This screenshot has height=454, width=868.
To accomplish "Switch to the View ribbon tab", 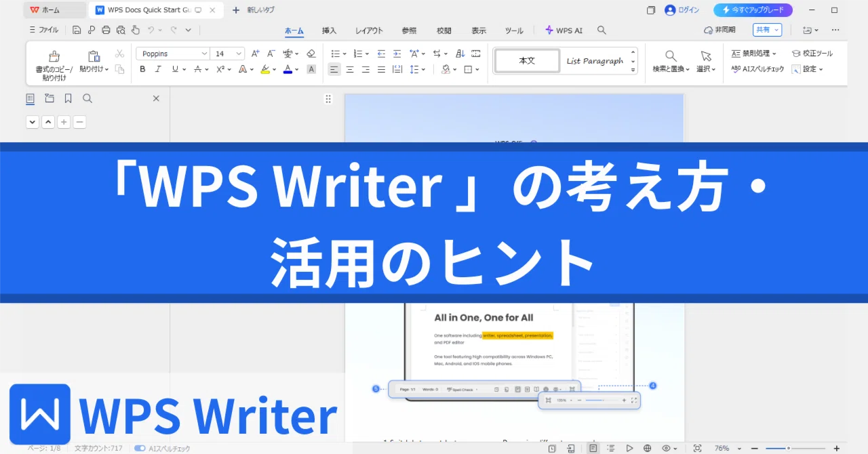I will coord(479,30).
